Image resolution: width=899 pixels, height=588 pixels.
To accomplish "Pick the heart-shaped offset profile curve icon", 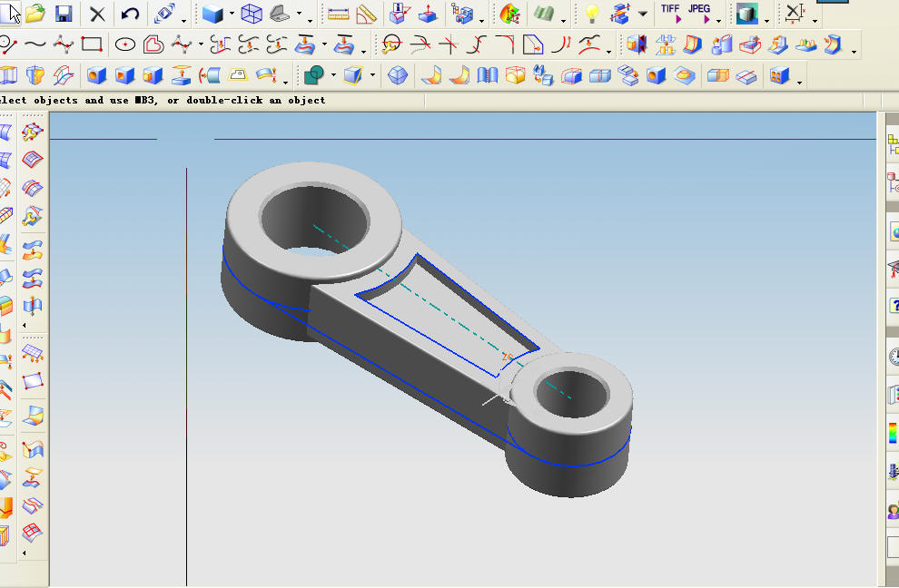I will (153, 44).
